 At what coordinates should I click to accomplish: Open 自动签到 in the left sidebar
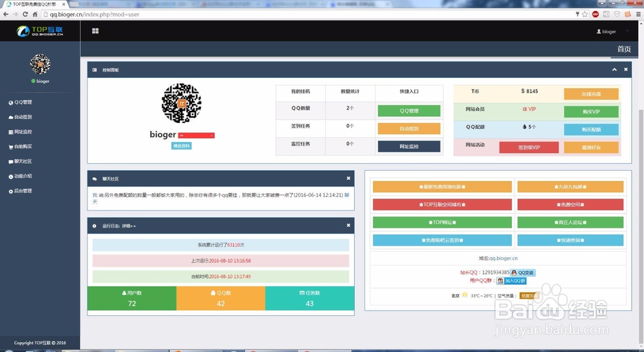(20, 117)
